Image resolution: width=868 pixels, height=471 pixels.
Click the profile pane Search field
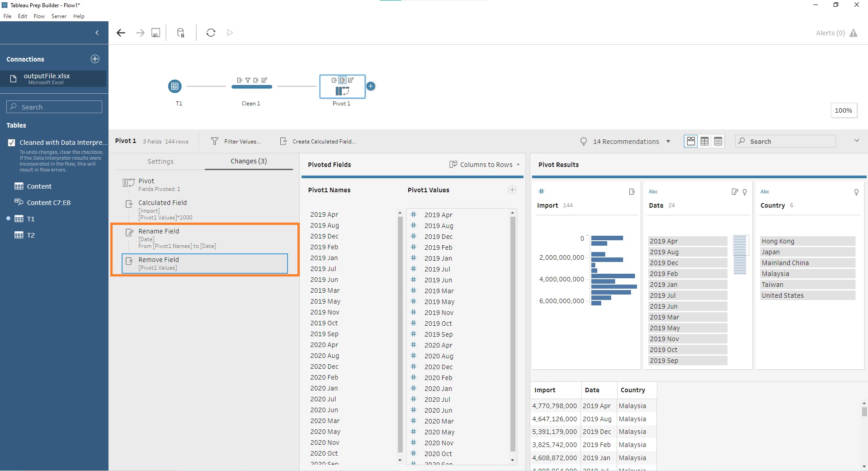(785, 141)
